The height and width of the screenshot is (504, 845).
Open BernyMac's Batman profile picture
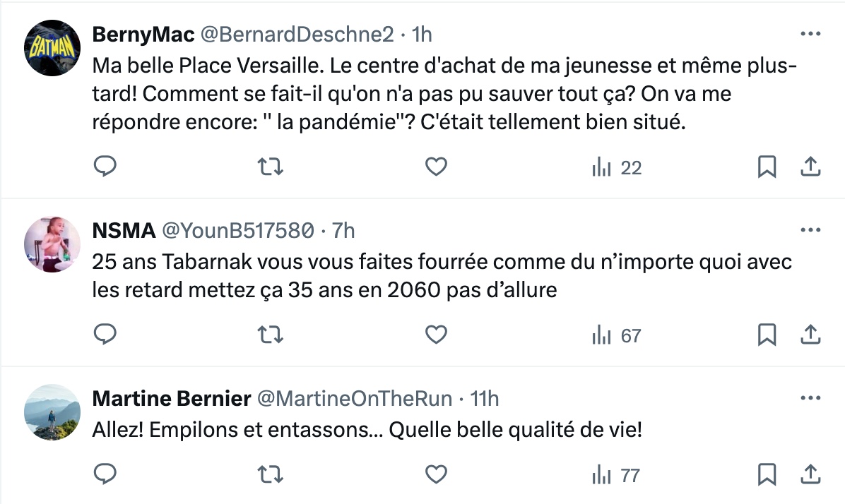52,47
